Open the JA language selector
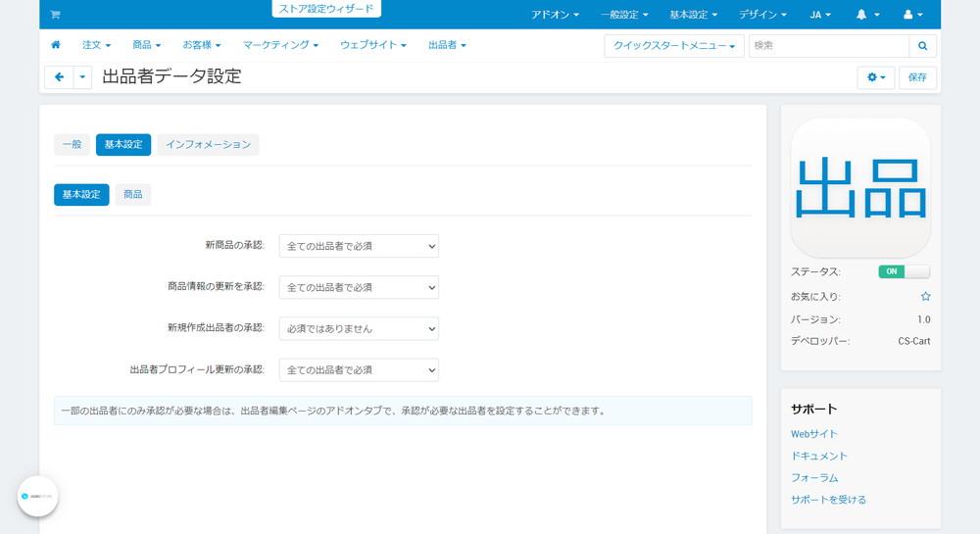 (820, 15)
